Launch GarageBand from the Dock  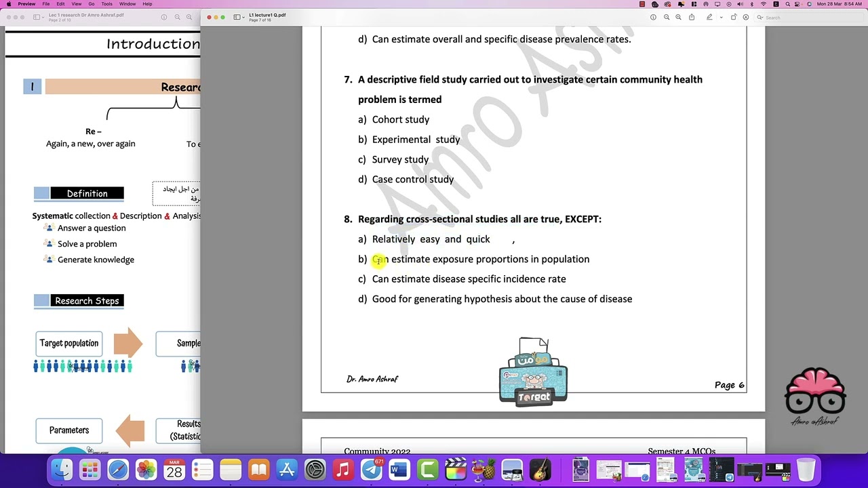point(540,469)
